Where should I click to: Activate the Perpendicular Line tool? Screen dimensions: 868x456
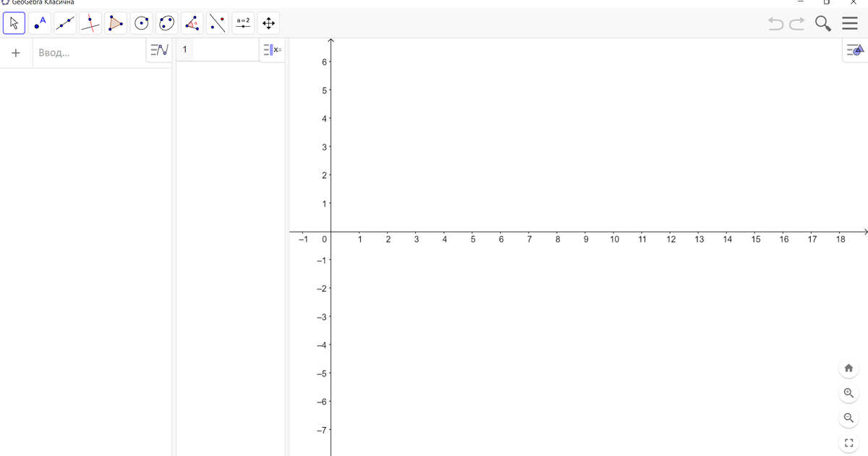pyautogui.click(x=89, y=22)
